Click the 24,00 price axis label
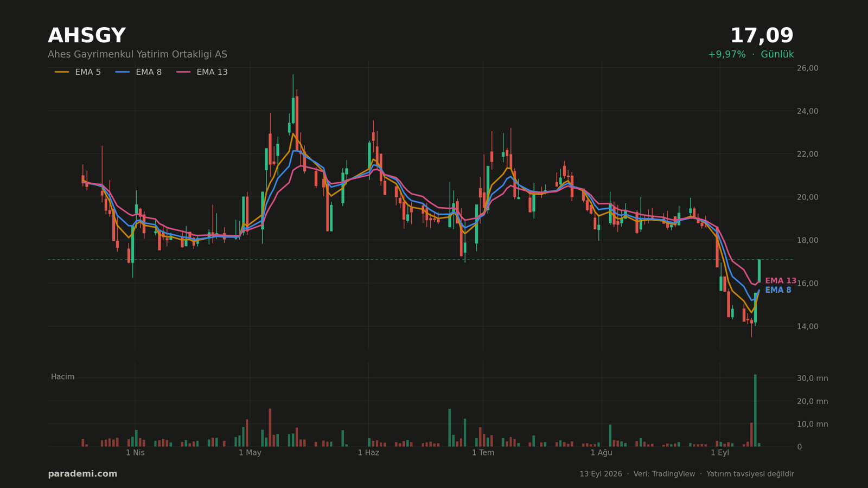Screen dimensions: 868x488 [x=807, y=111]
